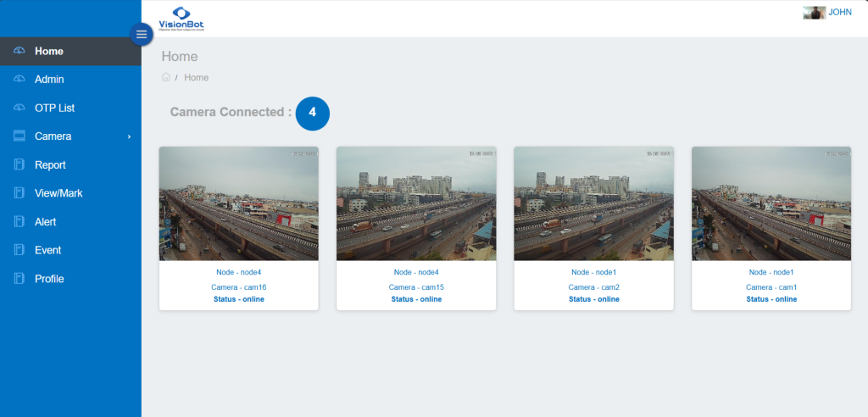Click the View/Mark sidebar icon
The width and height of the screenshot is (868, 417).
19,193
